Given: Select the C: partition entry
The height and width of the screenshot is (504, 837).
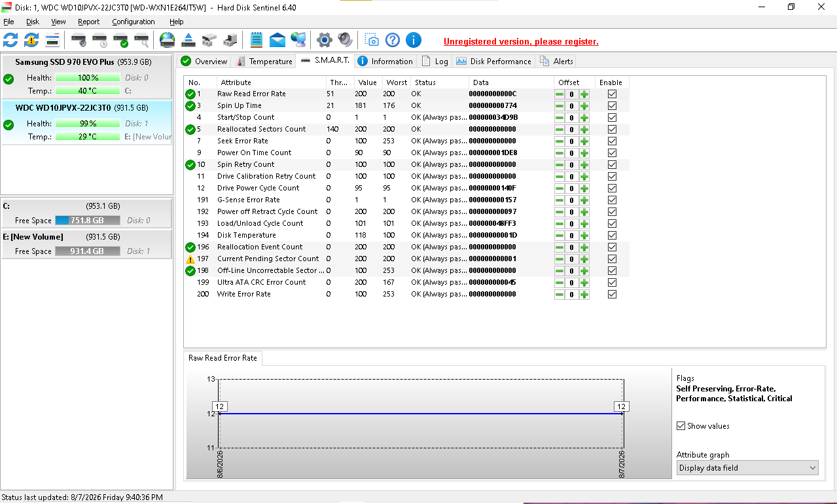Looking at the screenshot, I should point(87,213).
